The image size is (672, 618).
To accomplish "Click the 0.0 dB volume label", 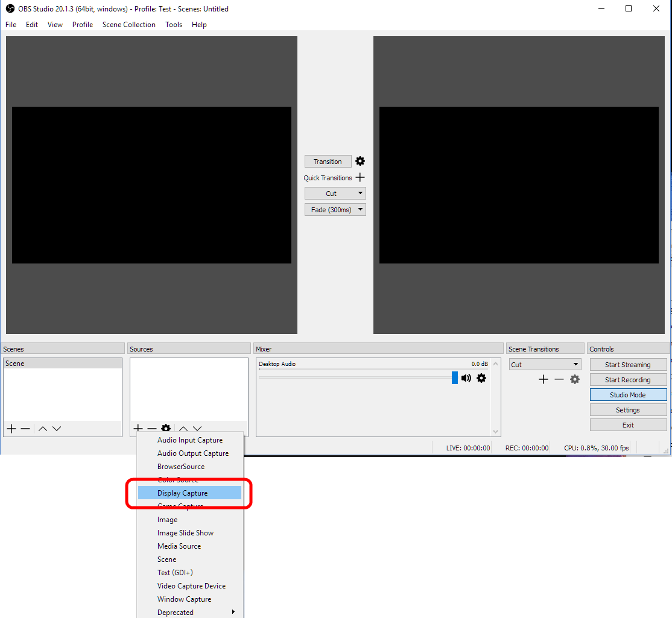I will [480, 364].
